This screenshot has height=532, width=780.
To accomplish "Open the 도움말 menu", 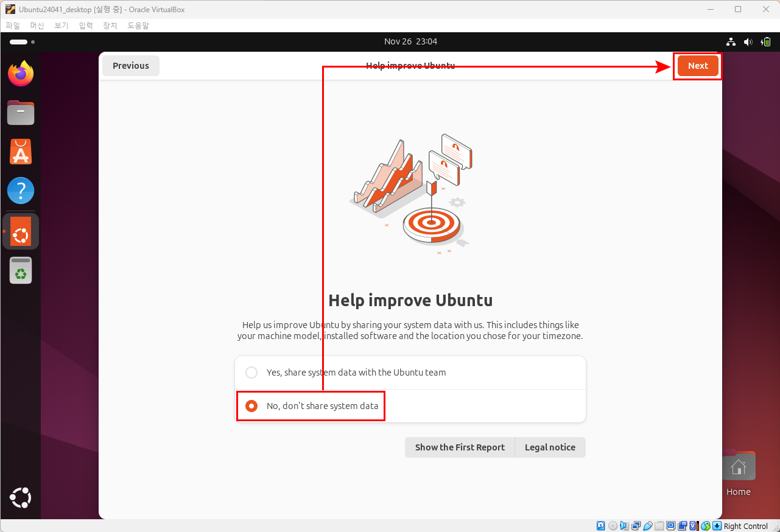I will (x=138, y=26).
